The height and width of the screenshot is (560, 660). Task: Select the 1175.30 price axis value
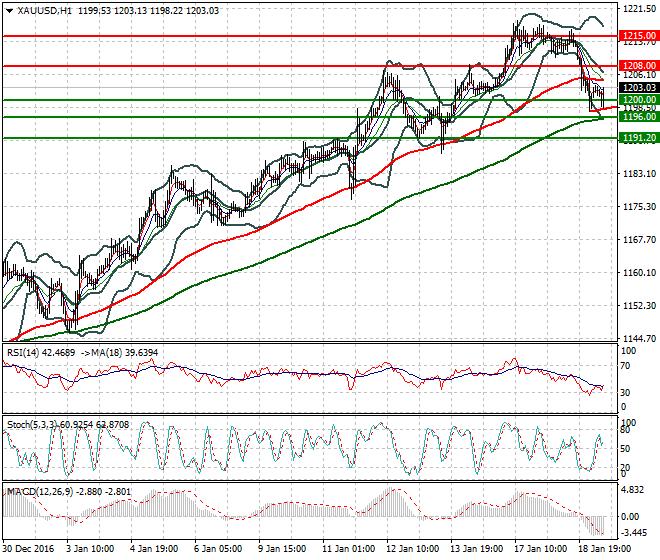(639, 206)
